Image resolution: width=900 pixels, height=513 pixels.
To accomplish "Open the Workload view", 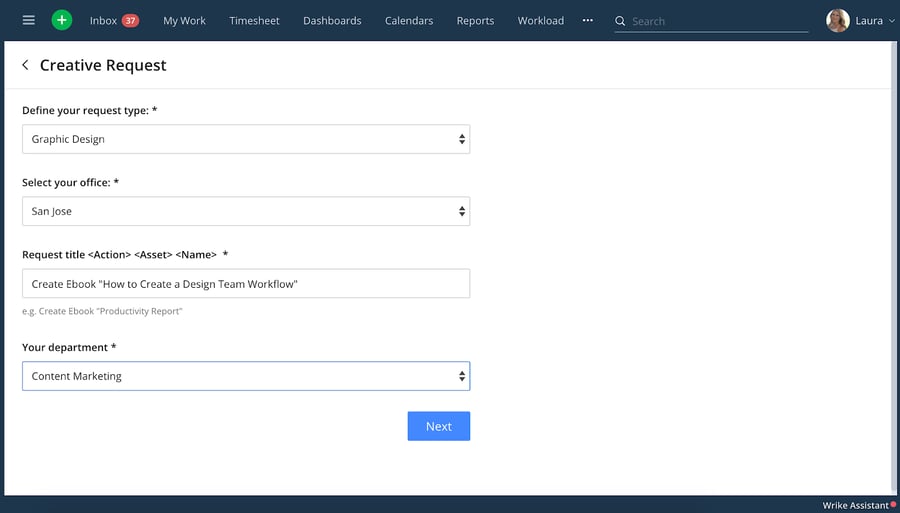I will (x=541, y=20).
